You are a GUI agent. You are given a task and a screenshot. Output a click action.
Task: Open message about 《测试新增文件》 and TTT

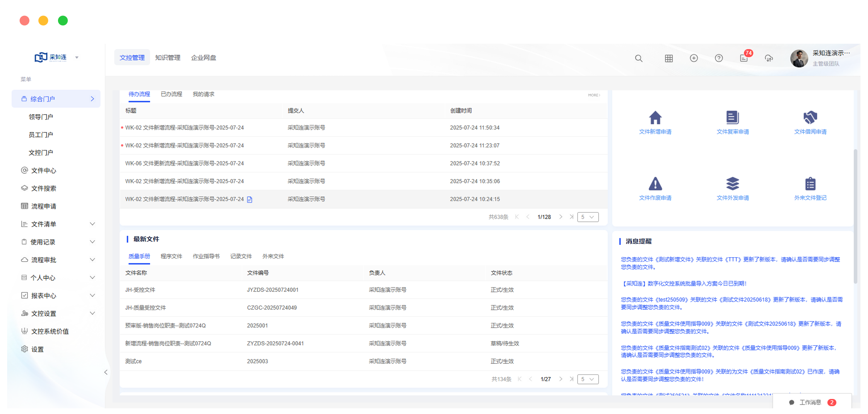coord(730,263)
